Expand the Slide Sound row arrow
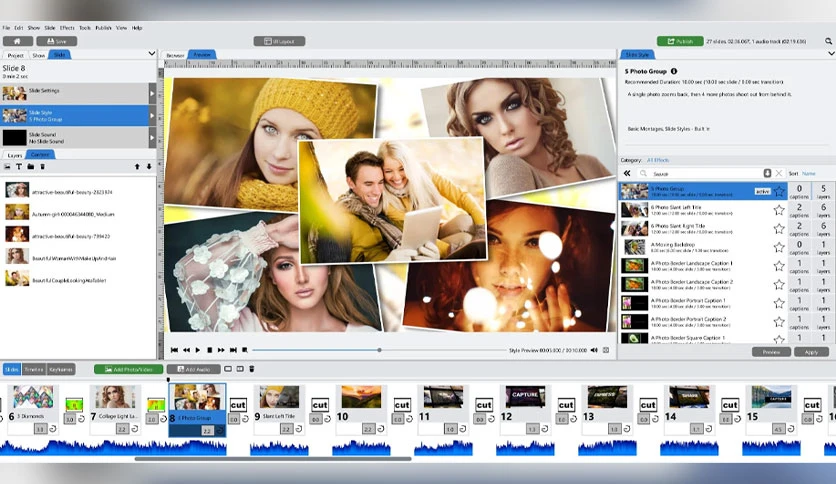 pos(152,138)
